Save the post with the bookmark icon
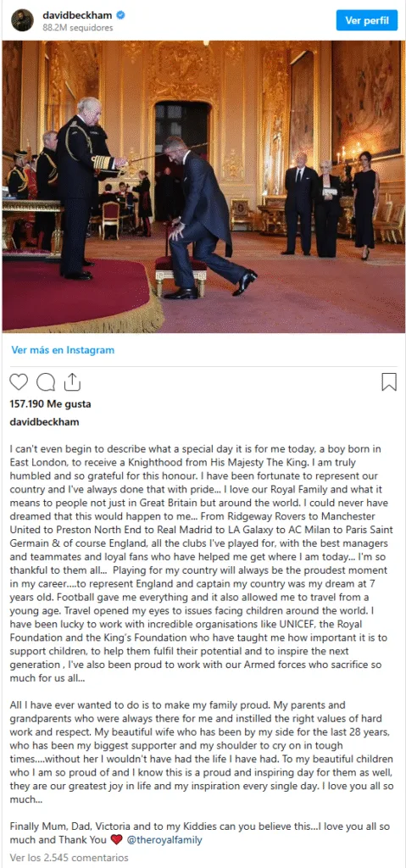Screen dimensions: 406x868 pos(389,382)
